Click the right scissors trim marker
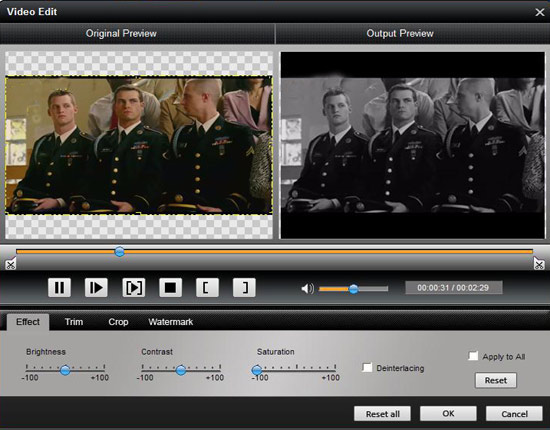Screen dimensions: 550x430 coord(539,263)
